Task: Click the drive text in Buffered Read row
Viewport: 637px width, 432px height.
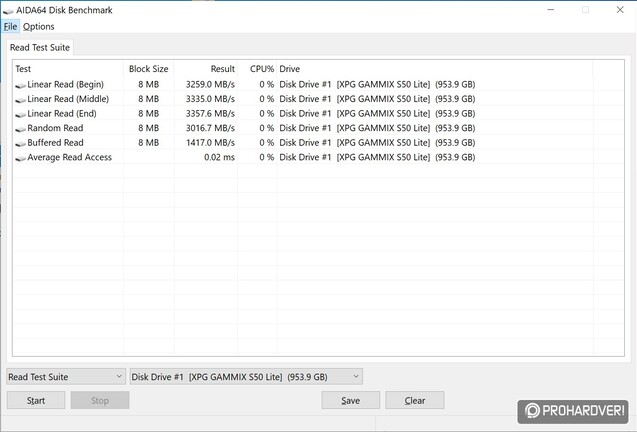Action: (x=377, y=143)
